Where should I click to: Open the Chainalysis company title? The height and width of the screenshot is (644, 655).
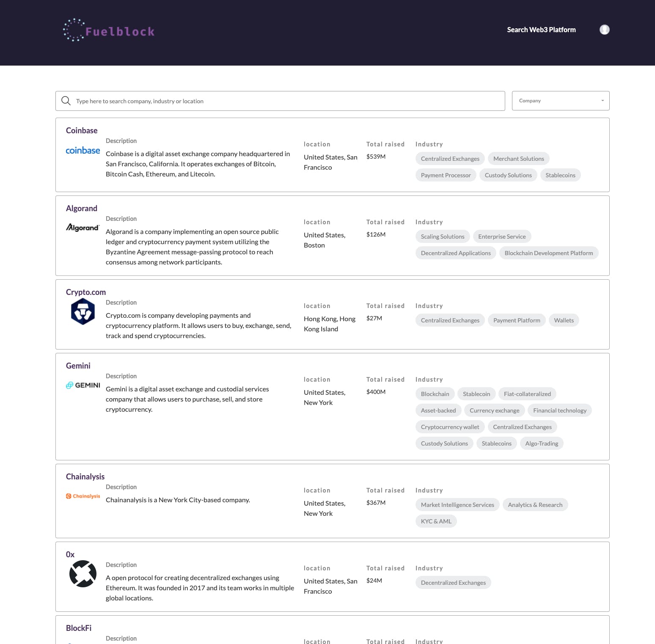(x=85, y=476)
